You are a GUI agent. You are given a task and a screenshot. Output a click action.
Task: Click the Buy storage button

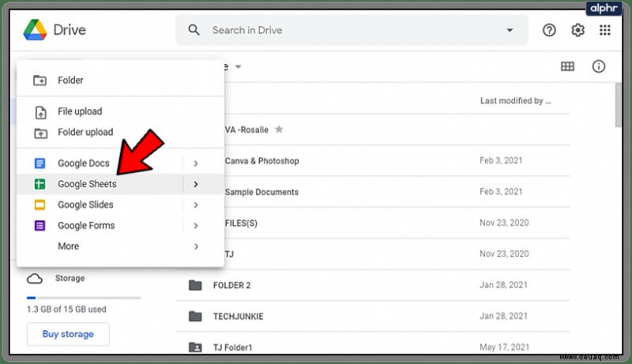(68, 334)
